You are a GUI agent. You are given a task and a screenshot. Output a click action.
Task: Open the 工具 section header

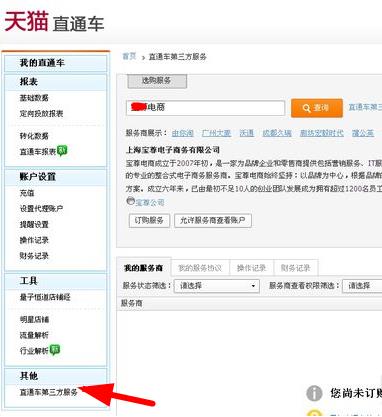coord(55,281)
